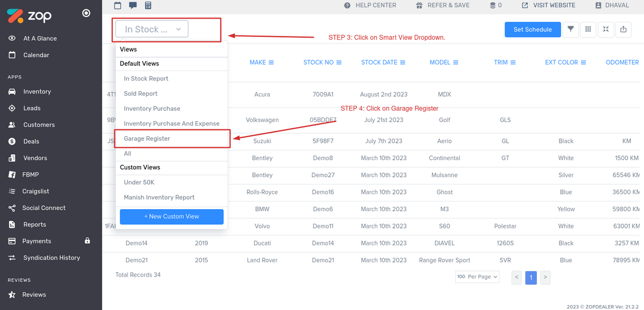Open MODEL column menu
This screenshot has width=644, height=310.
(x=456, y=63)
